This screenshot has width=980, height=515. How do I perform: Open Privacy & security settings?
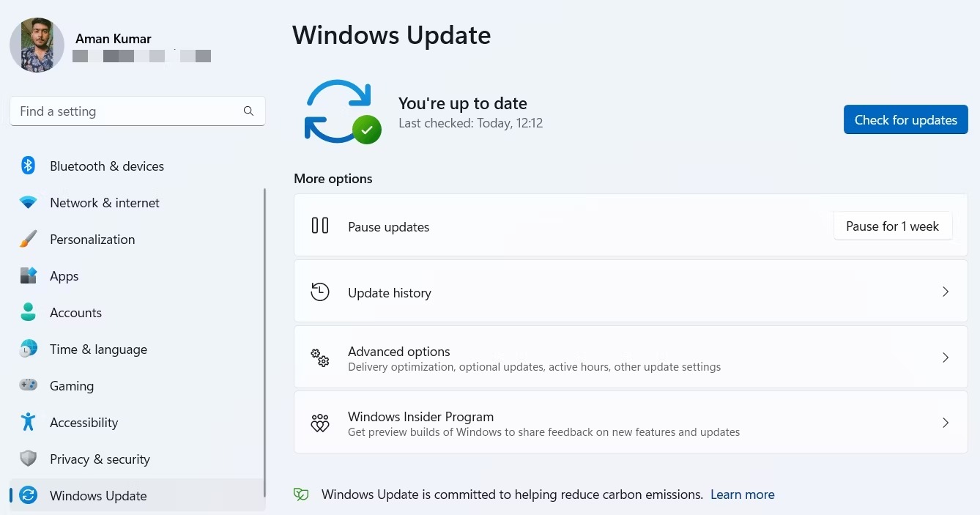[137, 459]
